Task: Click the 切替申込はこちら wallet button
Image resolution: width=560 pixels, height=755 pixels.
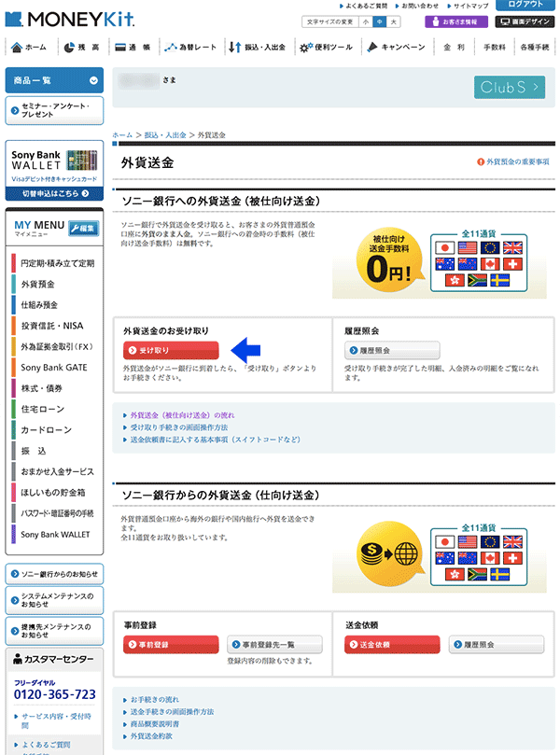Action: tap(54, 193)
